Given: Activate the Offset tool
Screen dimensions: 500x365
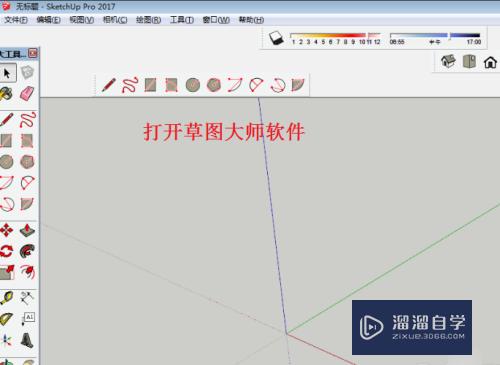Looking at the screenshot, I should click(x=27, y=272).
